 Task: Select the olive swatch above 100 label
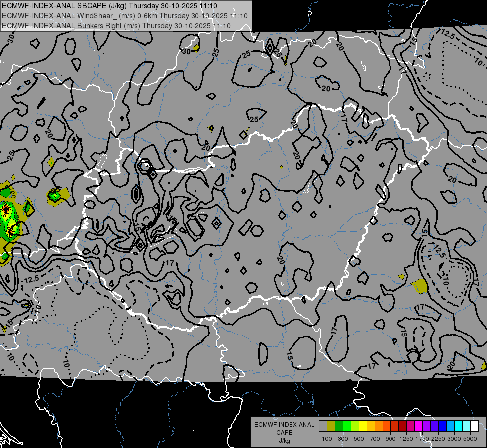[x=331, y=426]
